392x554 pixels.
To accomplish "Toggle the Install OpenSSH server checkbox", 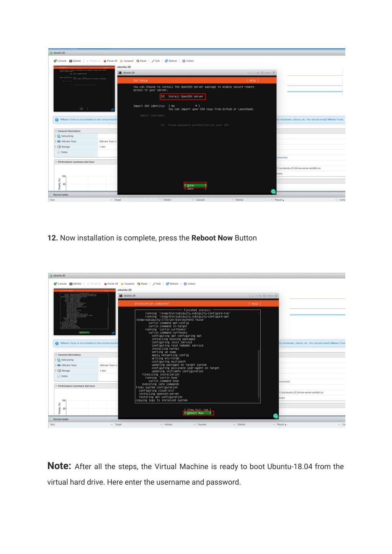I will [163, 97].
